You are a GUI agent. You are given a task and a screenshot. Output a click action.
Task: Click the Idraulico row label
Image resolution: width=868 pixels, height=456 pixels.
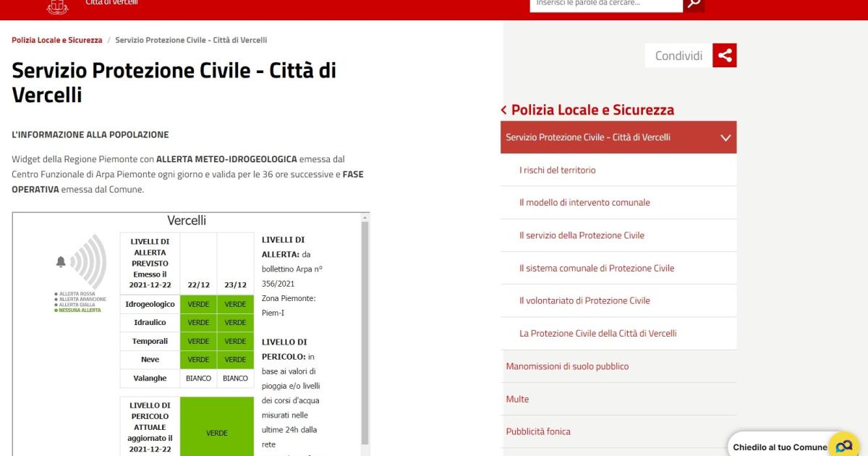(x=150, y=323)
